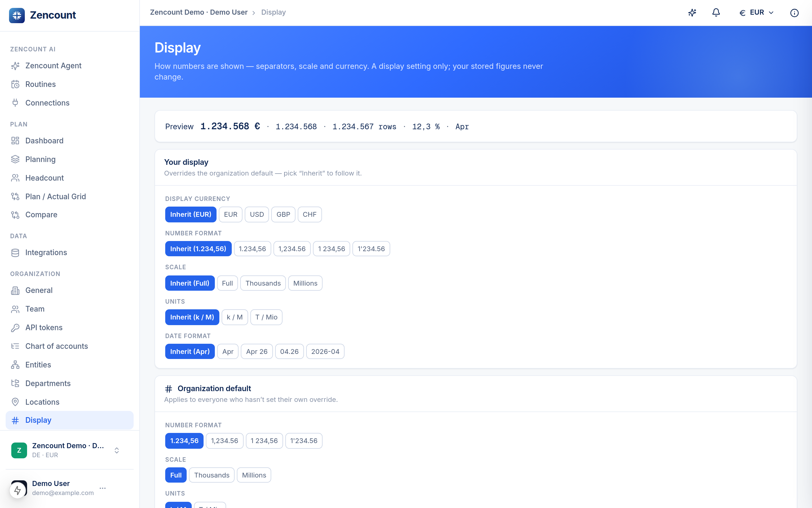Go to Routines
The width and height of the screenshot is (812, 508).
point(69,84)
